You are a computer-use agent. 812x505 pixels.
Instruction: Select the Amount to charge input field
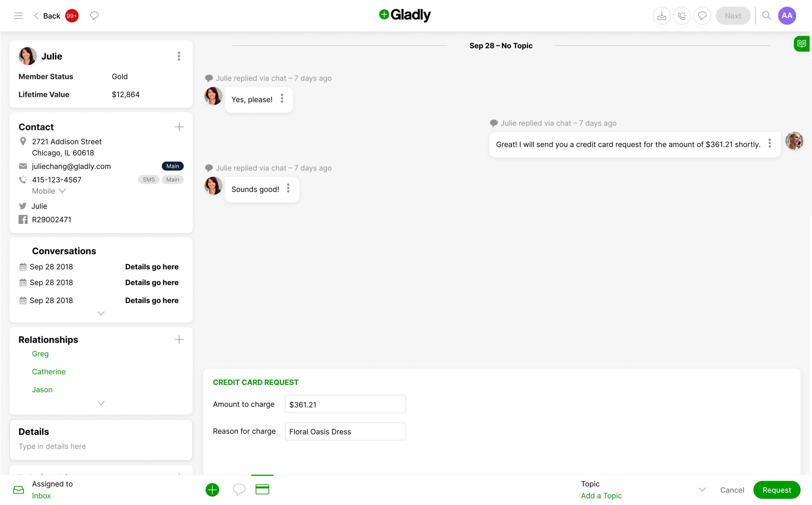[x=345, y=404]
